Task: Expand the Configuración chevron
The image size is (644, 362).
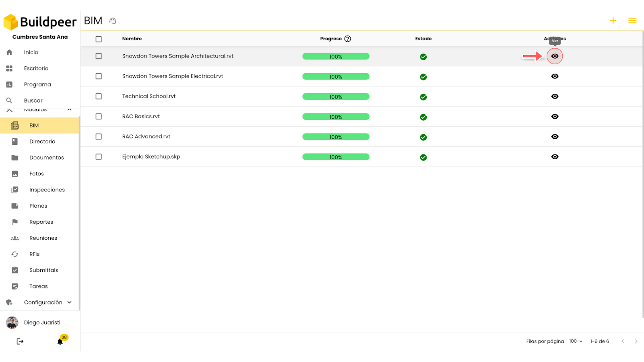Action: 69,302
